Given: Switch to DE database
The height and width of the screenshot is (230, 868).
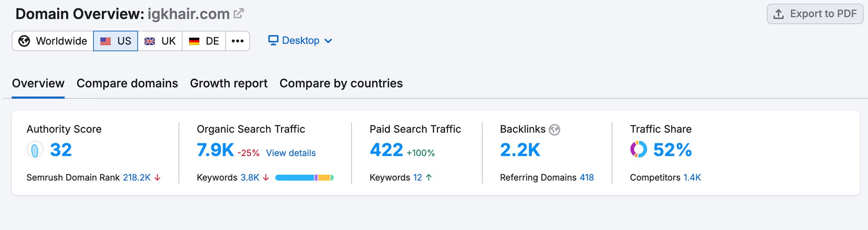Looking at the screenshot, I should tap(204, 41).
